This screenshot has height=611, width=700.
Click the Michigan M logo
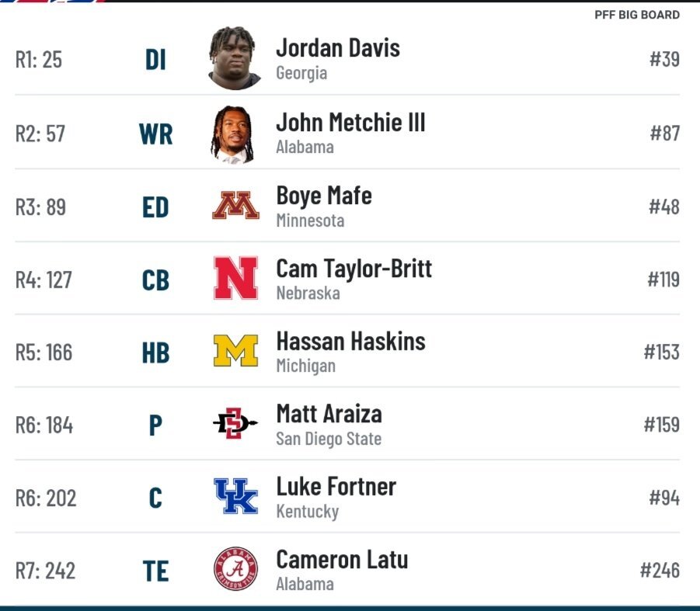tap(235, 351)
